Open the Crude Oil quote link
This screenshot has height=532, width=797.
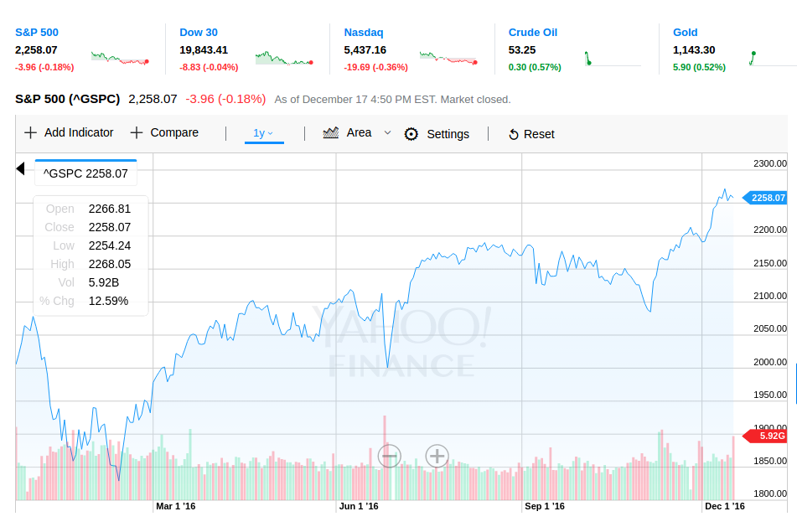[x=533, y=33]
